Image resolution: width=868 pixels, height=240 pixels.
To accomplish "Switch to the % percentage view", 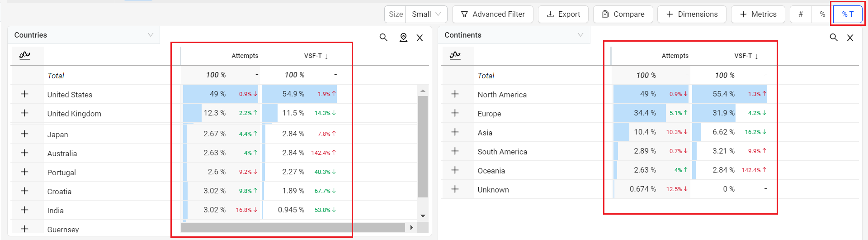I will (x=822, y=14).
